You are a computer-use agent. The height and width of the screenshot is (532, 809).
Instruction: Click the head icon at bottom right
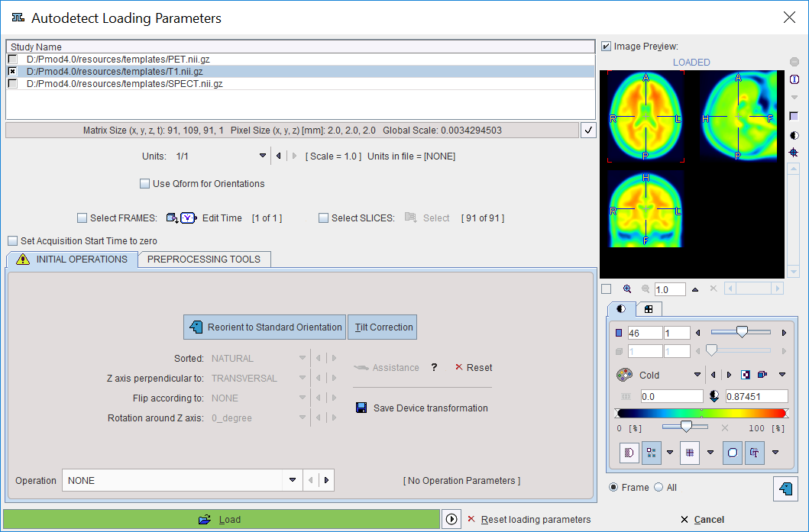point(785,488)
